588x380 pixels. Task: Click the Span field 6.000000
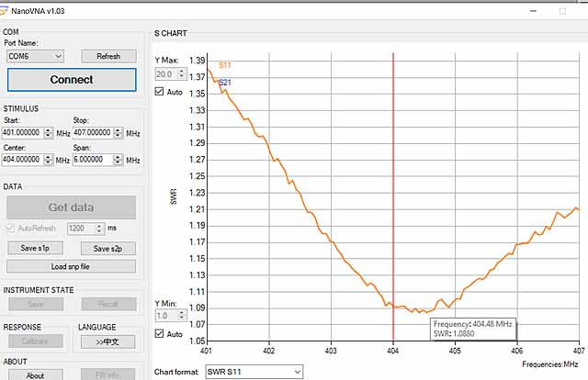93,160
